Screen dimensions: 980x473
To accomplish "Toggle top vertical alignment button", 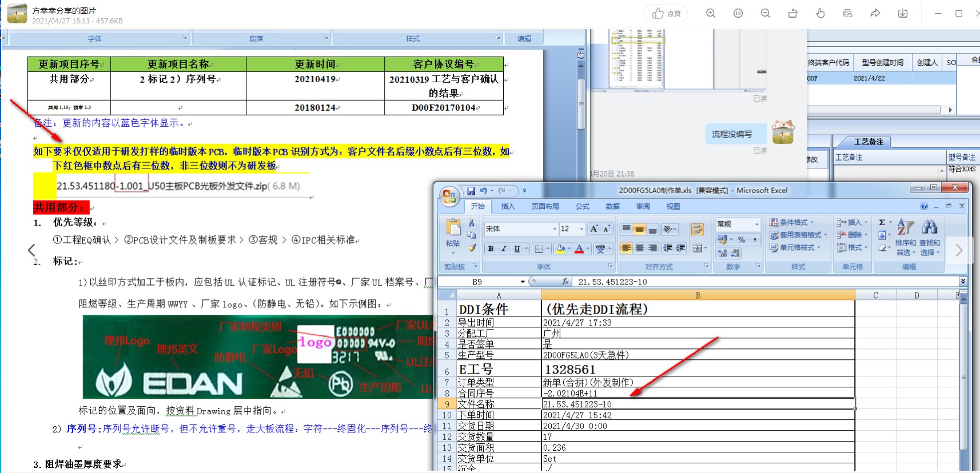I will pyautogui.click(x=626, y=229).
